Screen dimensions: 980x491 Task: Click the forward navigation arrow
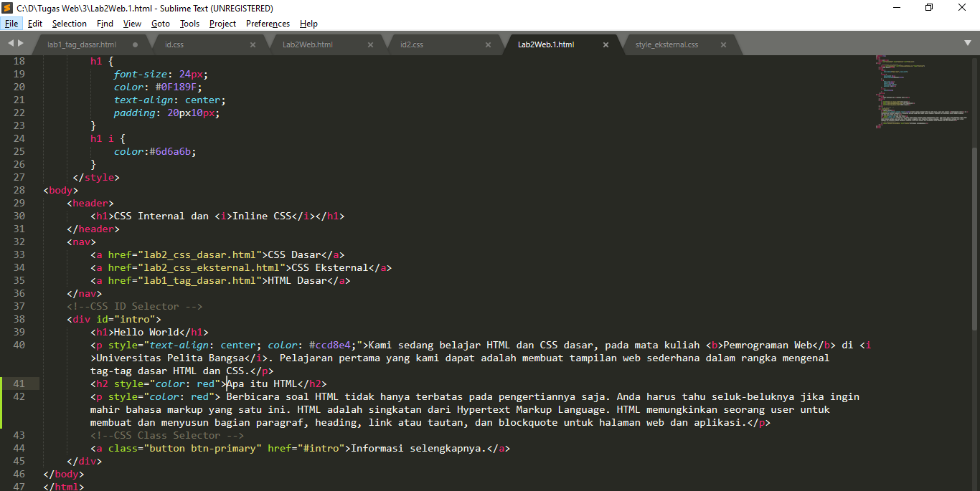point(20,43)
